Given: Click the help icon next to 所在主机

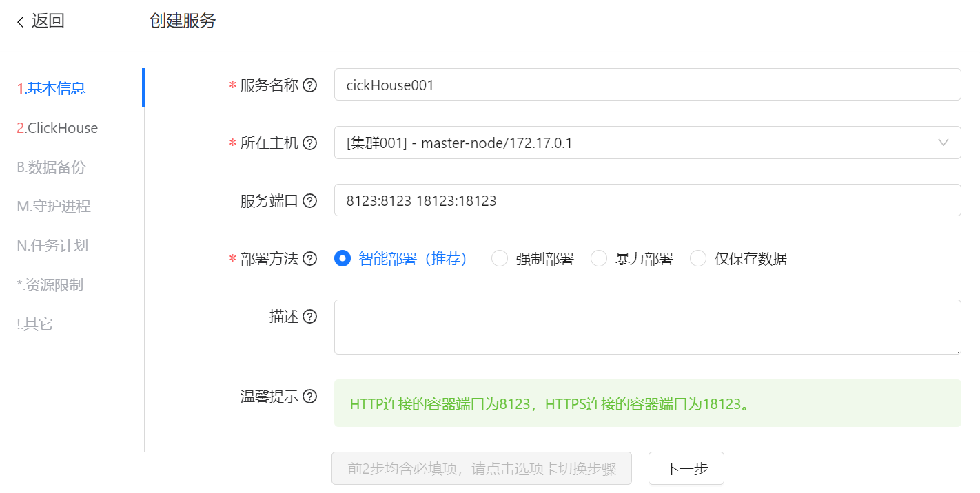Looking at the screenshot, I should tap(310, 143).
